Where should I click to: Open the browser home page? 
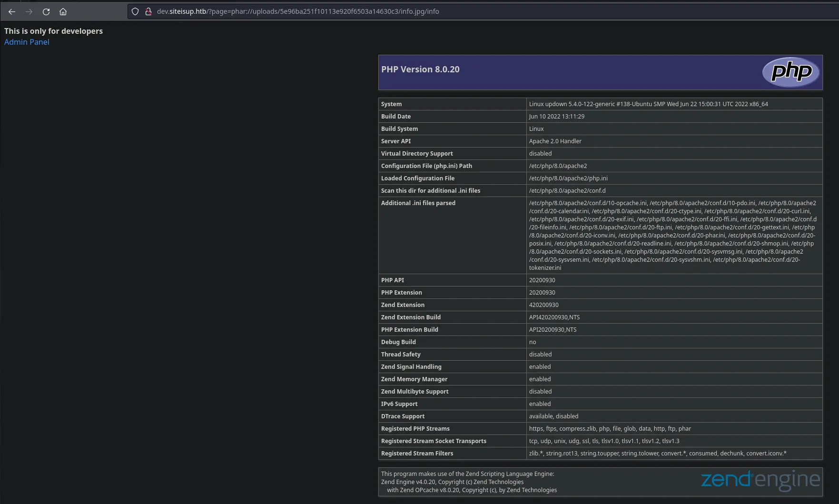[x=63, y=11]
